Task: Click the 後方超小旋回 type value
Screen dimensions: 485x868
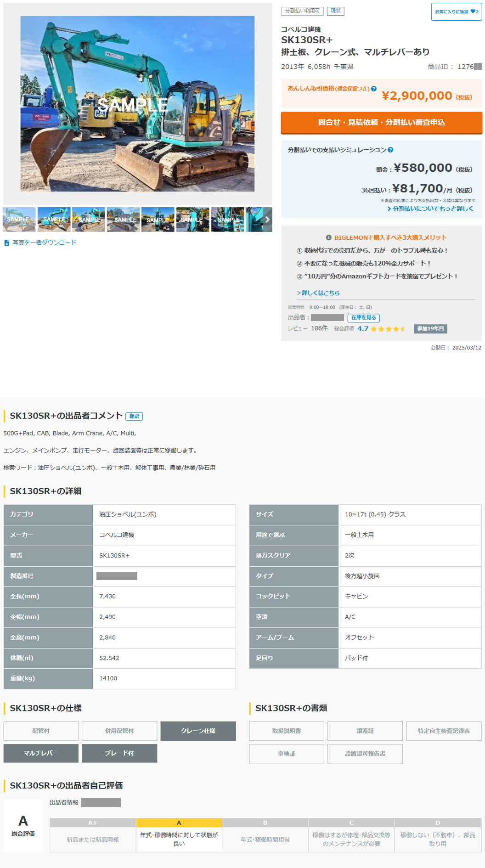Action: (362, 576)
